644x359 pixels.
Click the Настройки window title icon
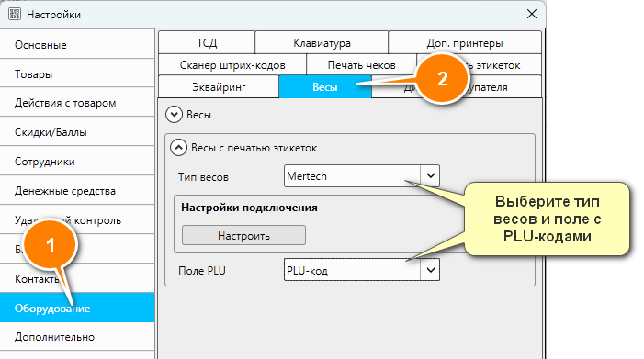tap(15, 15)
